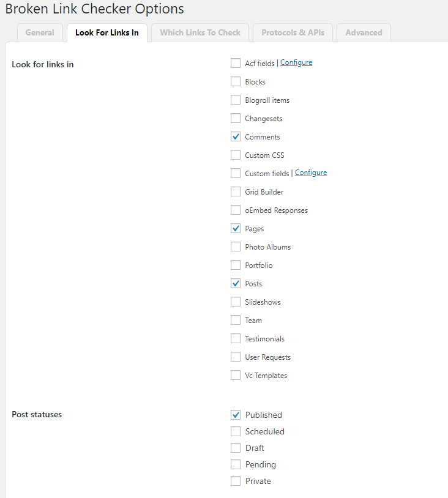448x498 pixels.
Task: Enable the Draft post status
Action: click(x=236, y=448)
